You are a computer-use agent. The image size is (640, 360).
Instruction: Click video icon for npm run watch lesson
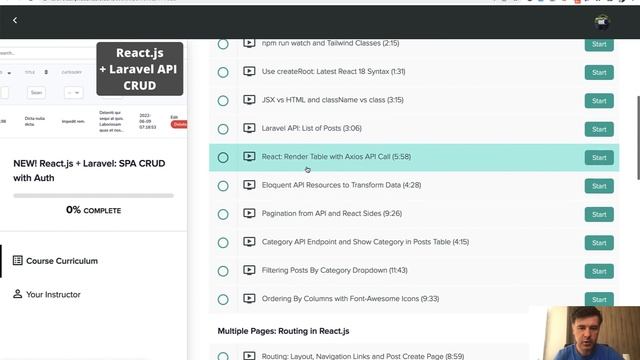pos(249,43)
